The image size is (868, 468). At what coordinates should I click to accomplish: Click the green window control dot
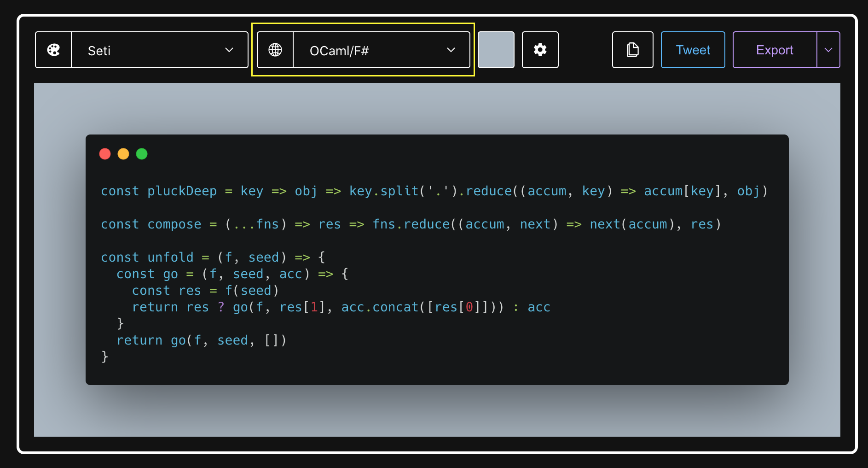pos(142,154)
